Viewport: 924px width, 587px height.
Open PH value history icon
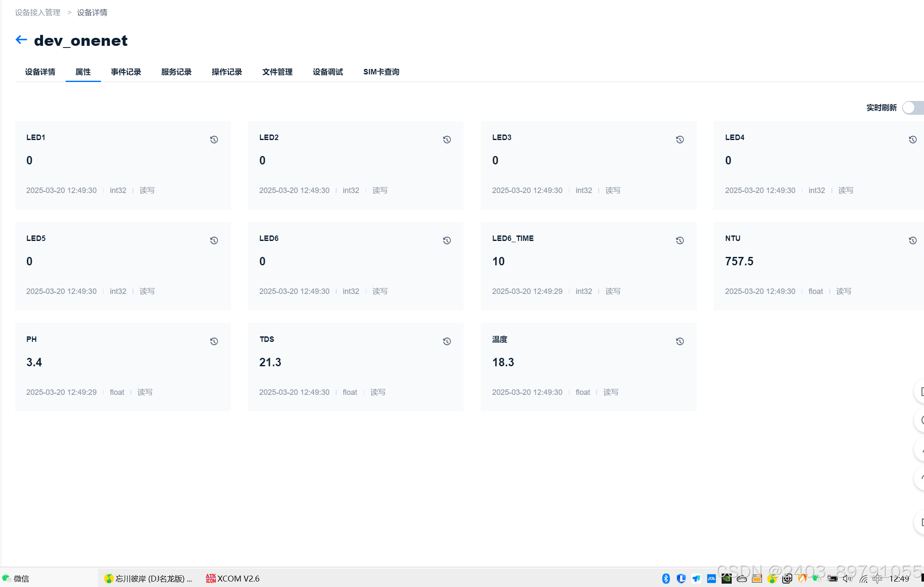(x=214, y=341)
